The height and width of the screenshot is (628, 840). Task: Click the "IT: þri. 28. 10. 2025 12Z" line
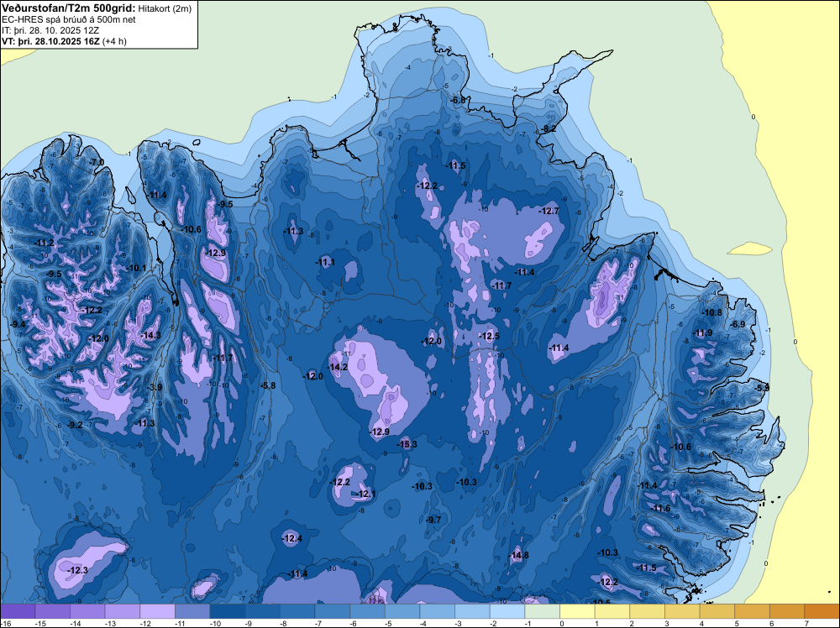click(x=50, y=30)
